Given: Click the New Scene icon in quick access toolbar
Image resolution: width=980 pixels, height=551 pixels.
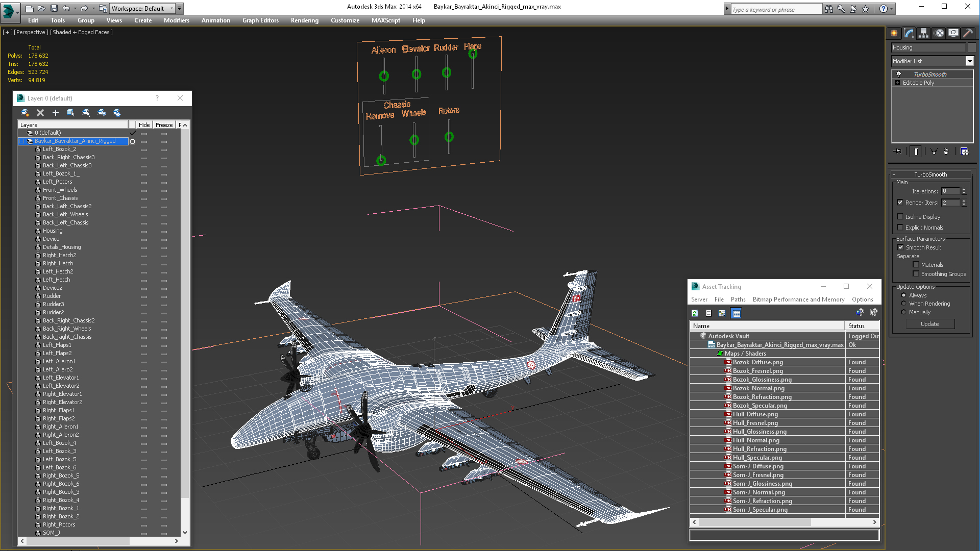Looking at the screenshot, I should click(x=30, y=8).
